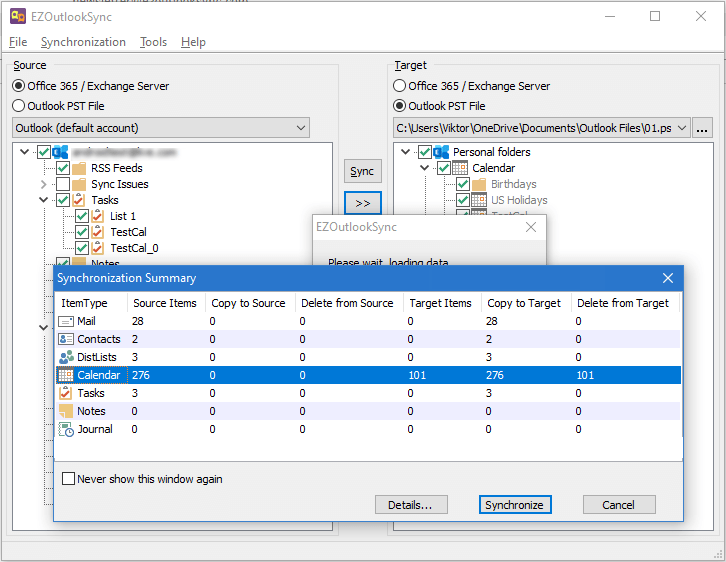Viewport: 726px width, 562px height.
Task: Click the >> direction button
Action: 363,203
